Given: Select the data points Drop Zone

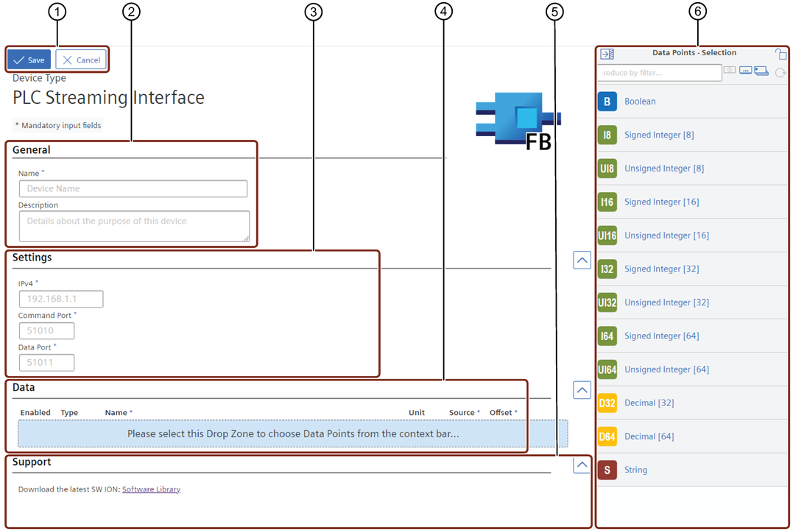Looking at the screenshot, I should point(293,433).
